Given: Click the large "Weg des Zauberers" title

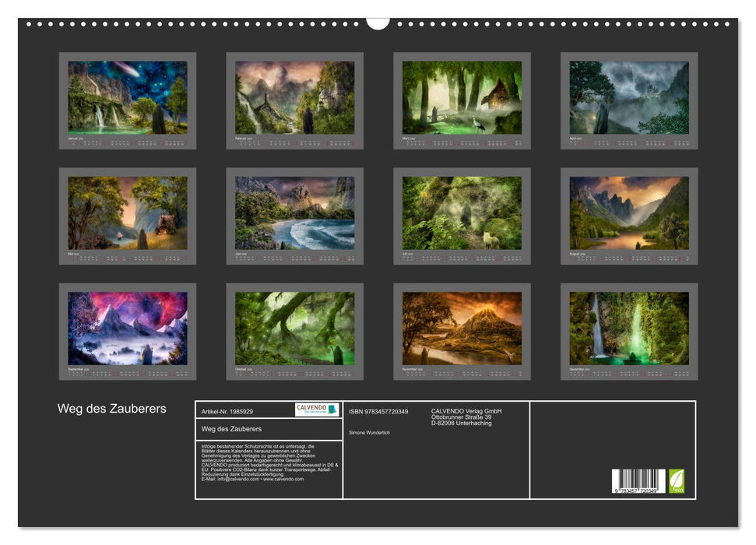Looking at the screenshot, I should tap(111, 409).
